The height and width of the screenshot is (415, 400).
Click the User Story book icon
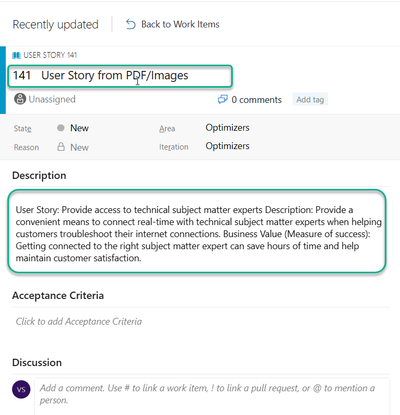(16, 55)
